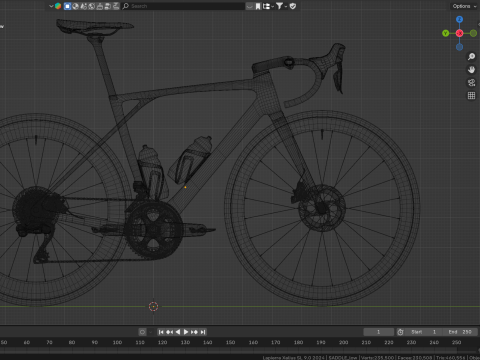Click the shield checkmark icon
Screen dimensions: 480x360
(293, 6)
